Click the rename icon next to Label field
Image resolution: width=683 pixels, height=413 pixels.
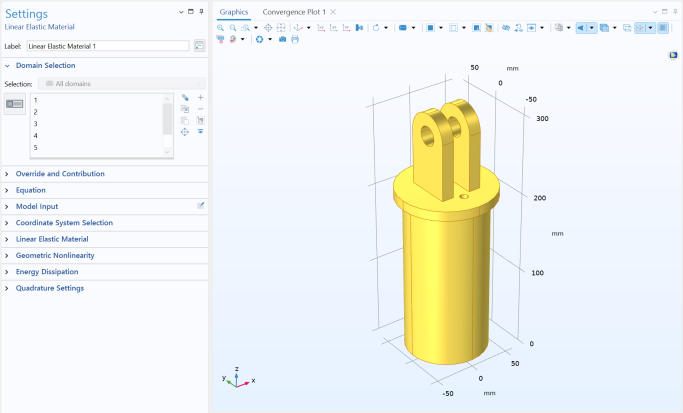[200, 46]
